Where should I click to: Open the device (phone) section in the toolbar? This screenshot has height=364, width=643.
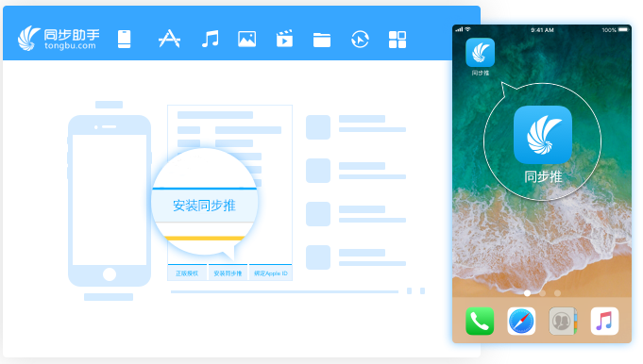[x=124, y=40]
